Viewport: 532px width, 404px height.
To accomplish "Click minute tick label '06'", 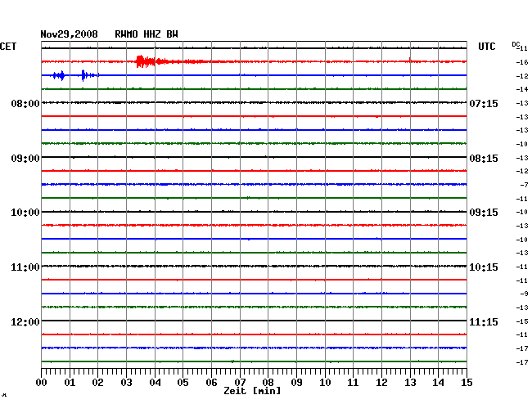I will [211, 383].
